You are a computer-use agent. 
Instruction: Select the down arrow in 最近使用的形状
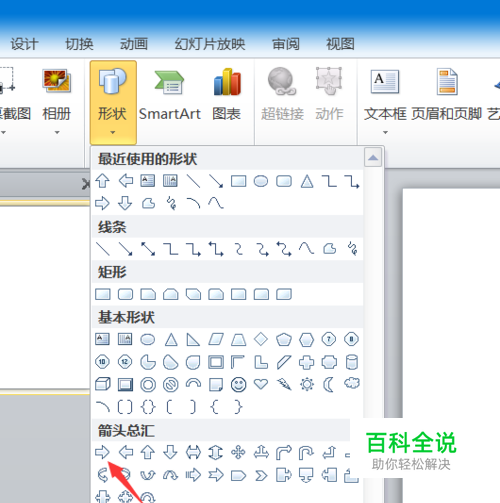pyautogui.click(x=125, y=203)
